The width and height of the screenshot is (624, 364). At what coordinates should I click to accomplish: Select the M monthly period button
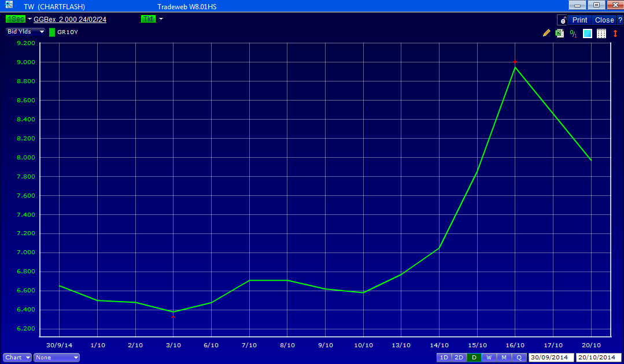click(x=504, y=358)
